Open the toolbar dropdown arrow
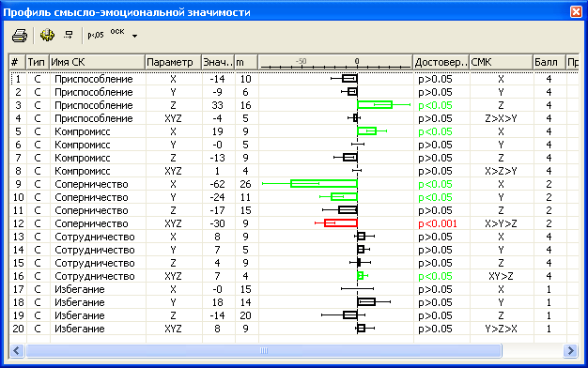 (x=134, y=36)
